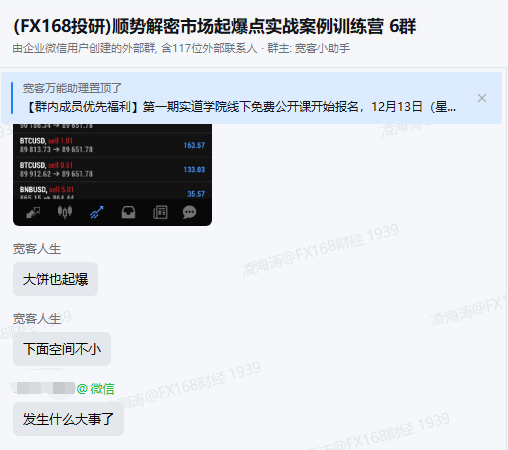This screenshot has width=508, height=450.
Task: Click the news page icon in screenshot
Action: [160, 212]
